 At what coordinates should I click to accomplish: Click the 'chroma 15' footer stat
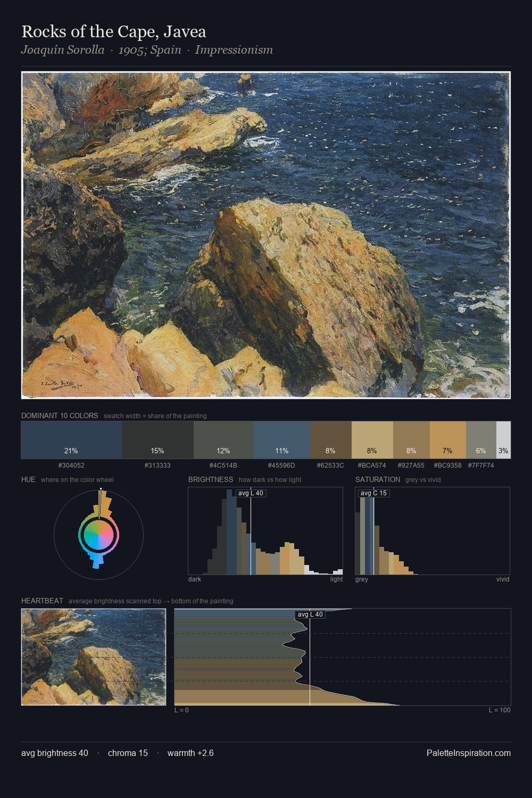[x=128, y=753]
